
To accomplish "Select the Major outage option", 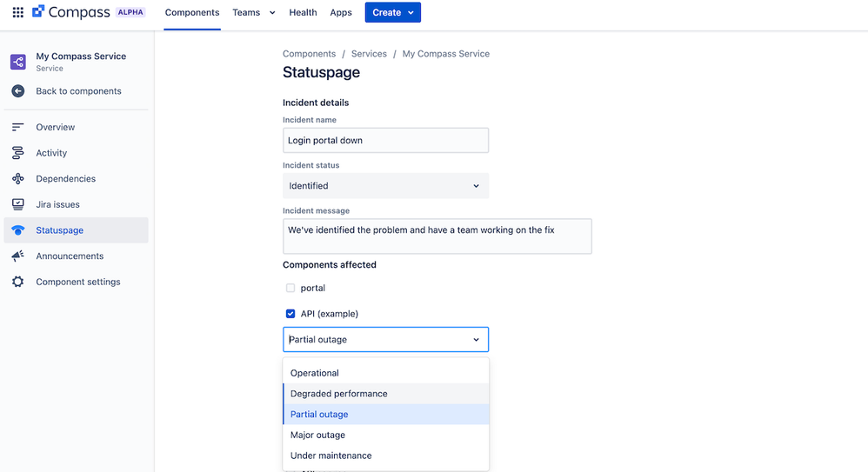I will pyautogui.click(x=386, y=435).
